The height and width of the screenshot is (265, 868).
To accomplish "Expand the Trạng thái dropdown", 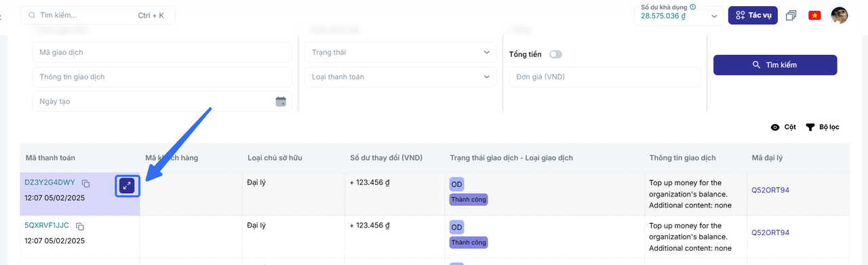I will tap(400, 52).
